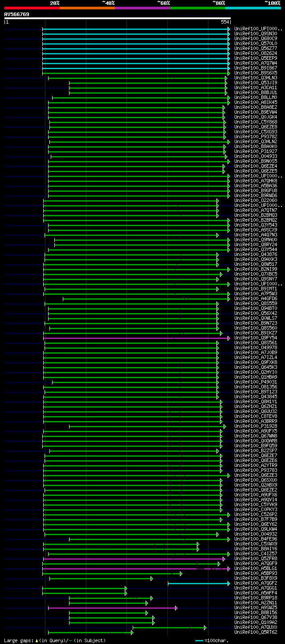Select label UniRef100_B9I867
The height and width of the screenshot is (644, 285).
(256, 68)
